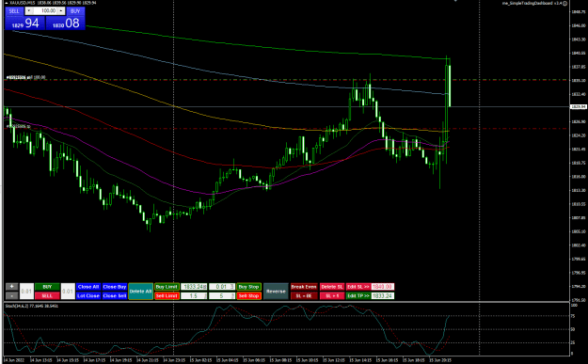Click the 1829 94 sell price tile
This screenshot has width=588, height=364.
click(25, 24)
